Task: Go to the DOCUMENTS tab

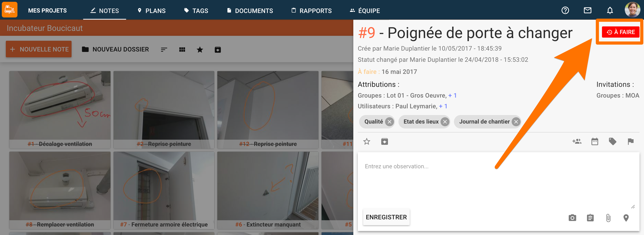Action: [250, 11]
